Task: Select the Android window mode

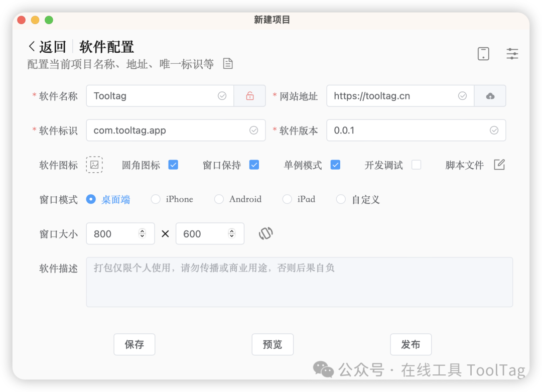Action: [219, 199]
